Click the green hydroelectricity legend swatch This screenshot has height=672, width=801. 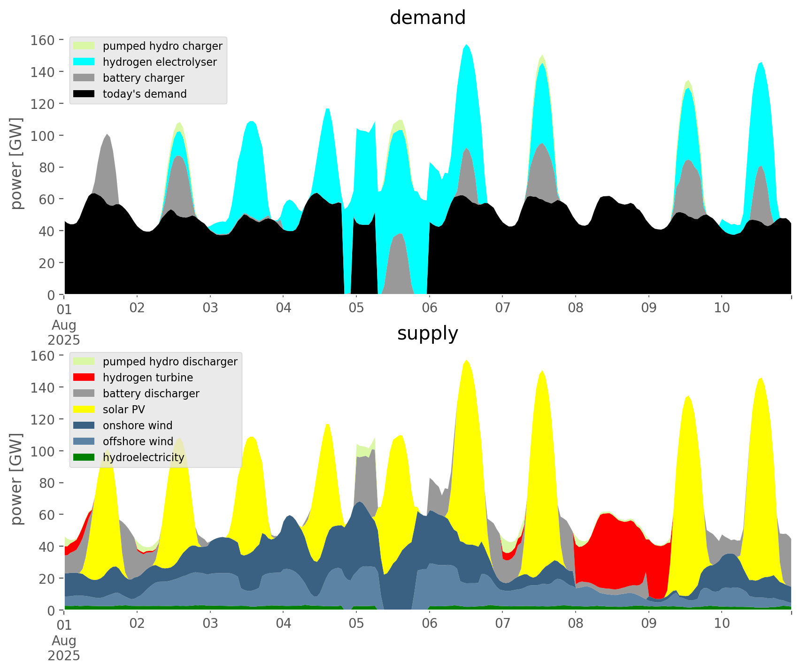(x=84, y=457)
